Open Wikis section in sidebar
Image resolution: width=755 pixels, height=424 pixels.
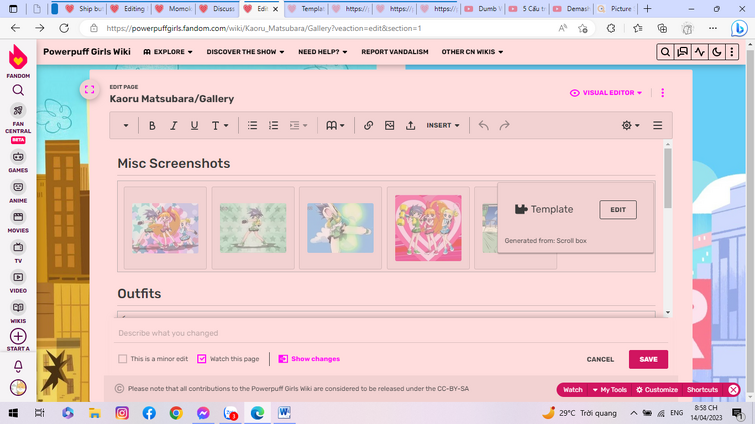[x=18, y=313]
